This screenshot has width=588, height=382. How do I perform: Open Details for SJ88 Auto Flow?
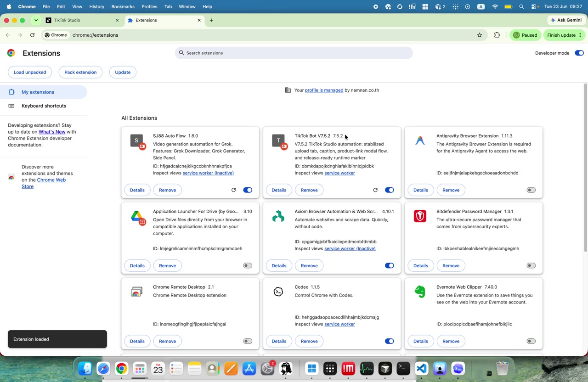[x=137, y=190]
